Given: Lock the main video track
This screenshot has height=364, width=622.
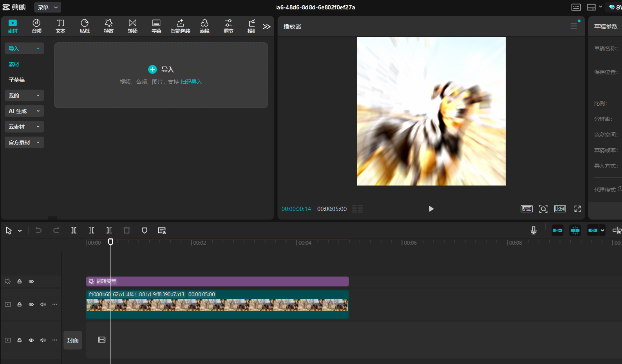Looking at the screenshot, I should (19, 305).
